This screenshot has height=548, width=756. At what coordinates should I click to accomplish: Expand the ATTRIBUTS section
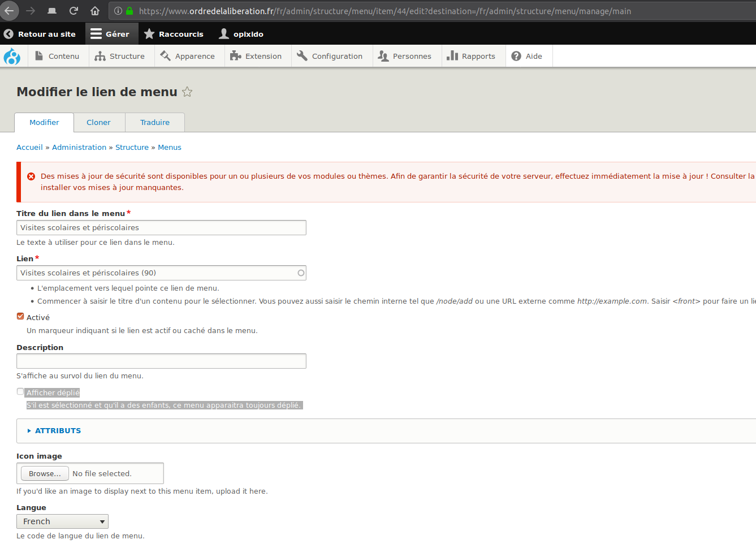(58, 430)
